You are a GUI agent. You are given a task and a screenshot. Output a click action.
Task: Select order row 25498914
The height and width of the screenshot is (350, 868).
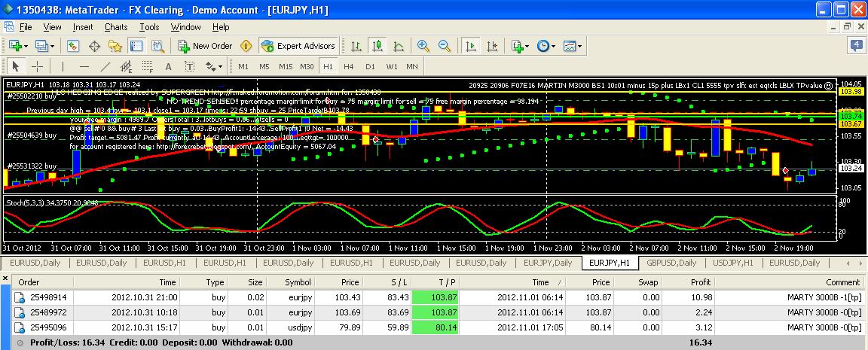point(439,297)
